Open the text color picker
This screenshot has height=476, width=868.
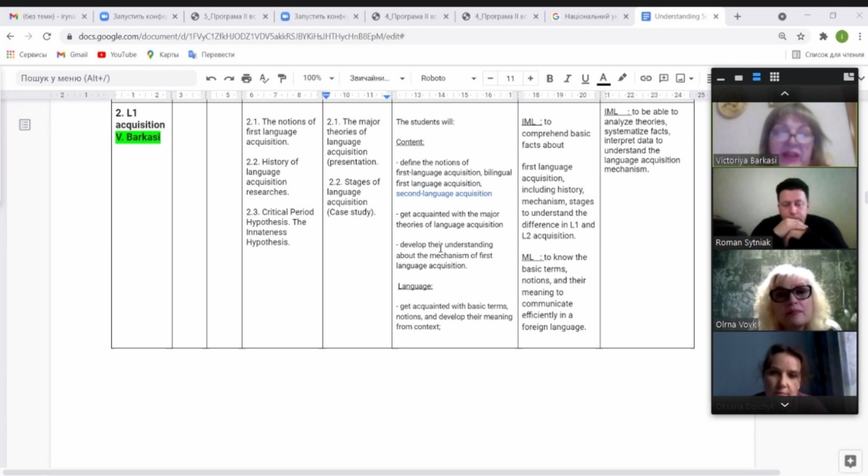tap(603, 79)
